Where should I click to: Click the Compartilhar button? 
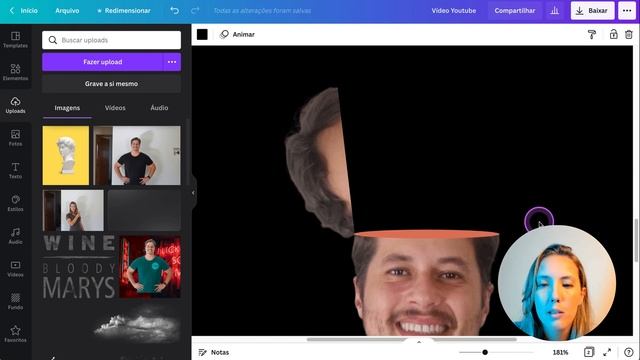click(x=514, y=11)
